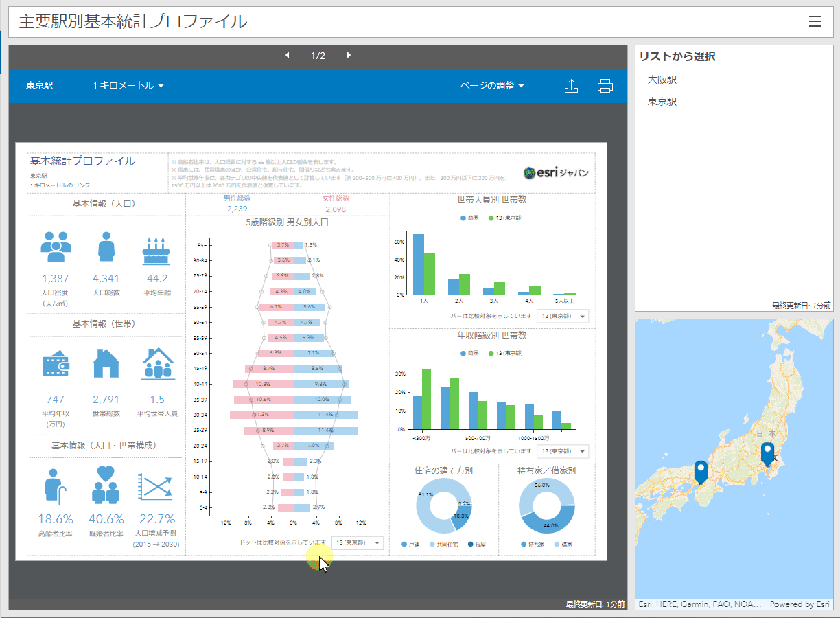This screenshot has width=840, height=618.
Task: Advance to the next infographic page
Action: point(349,55)
